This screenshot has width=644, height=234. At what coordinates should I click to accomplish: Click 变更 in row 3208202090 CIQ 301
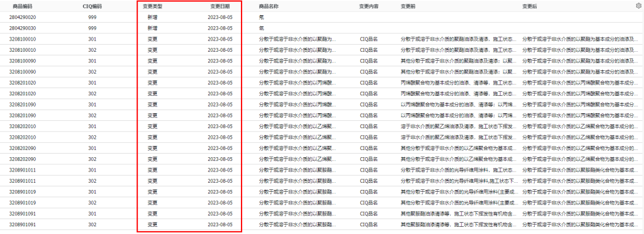153,148
